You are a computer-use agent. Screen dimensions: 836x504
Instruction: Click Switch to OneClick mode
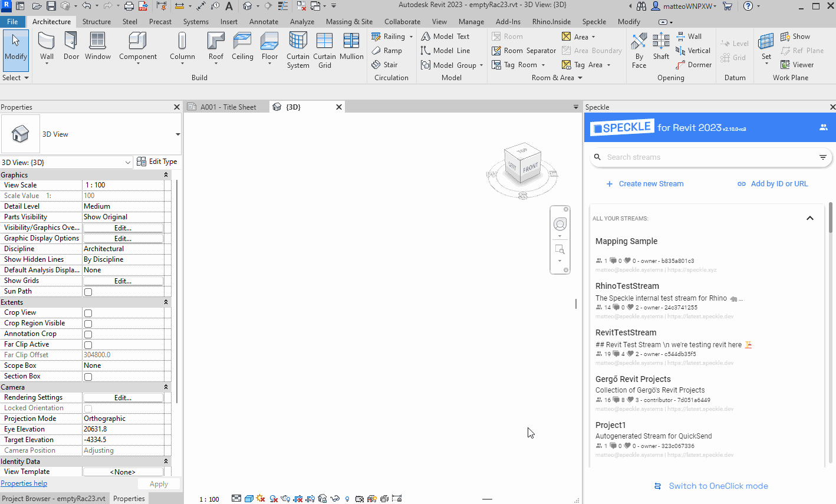(710, 486)
